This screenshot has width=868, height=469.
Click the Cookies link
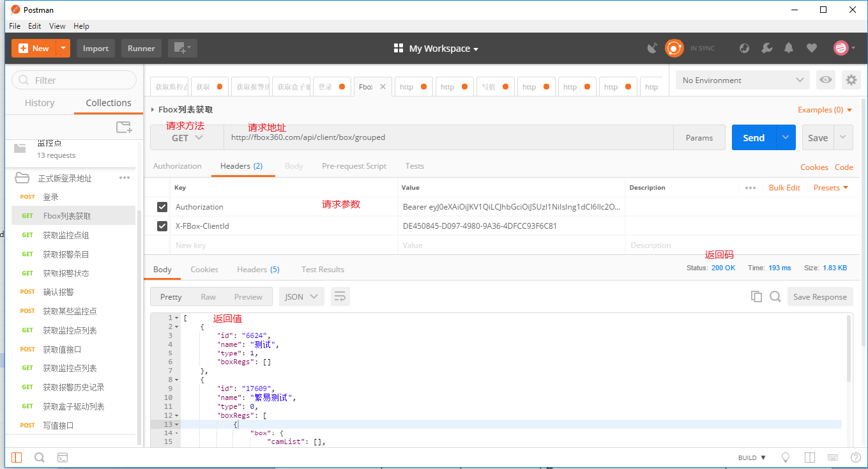[814, 167]
